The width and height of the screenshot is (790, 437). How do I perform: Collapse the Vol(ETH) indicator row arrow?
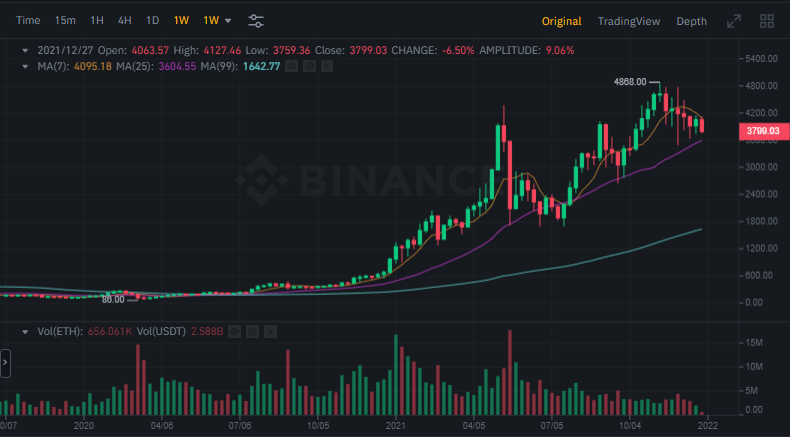[27, 331]
